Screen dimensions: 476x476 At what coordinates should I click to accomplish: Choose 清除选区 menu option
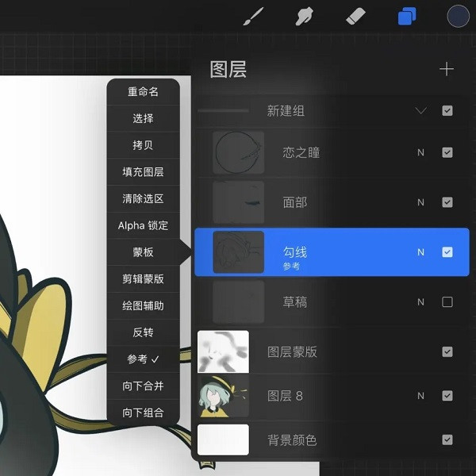pos(144,198)
